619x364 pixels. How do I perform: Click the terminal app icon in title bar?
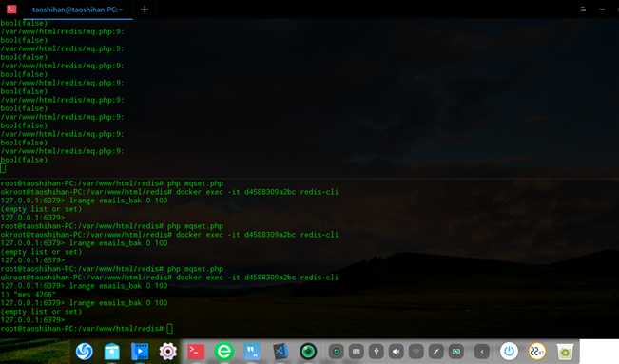pyautogui.click(x=11, y=9)
